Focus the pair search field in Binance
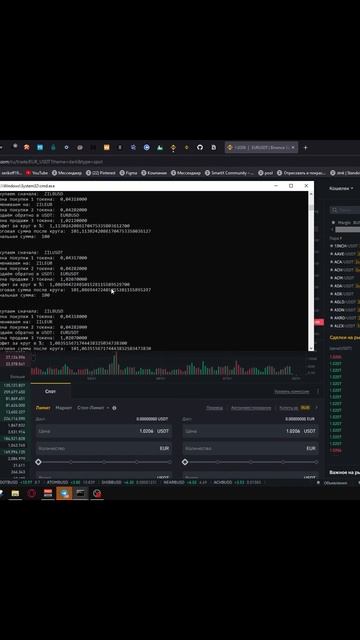 coord(346,210)
